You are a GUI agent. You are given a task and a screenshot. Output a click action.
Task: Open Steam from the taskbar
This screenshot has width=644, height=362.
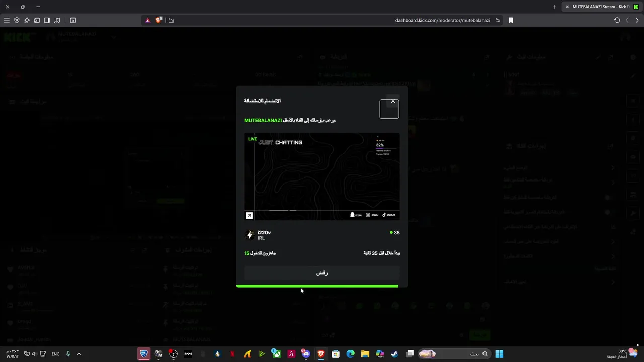point(394,354)
